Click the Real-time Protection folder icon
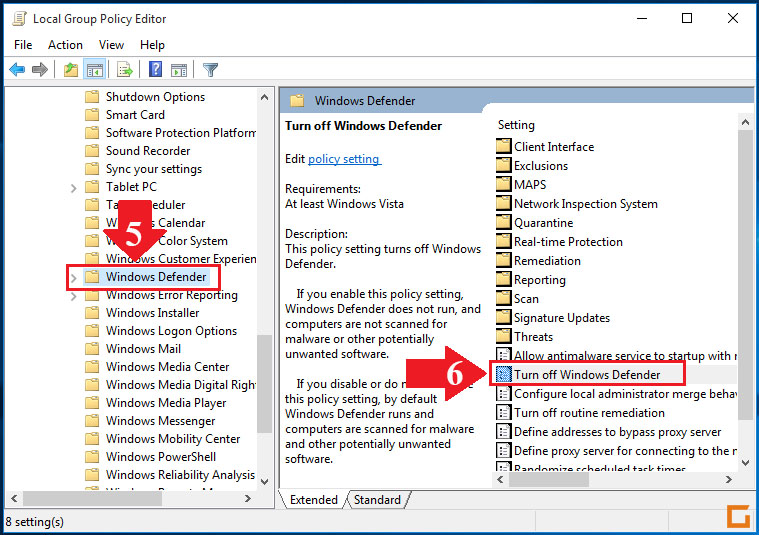 503,241
